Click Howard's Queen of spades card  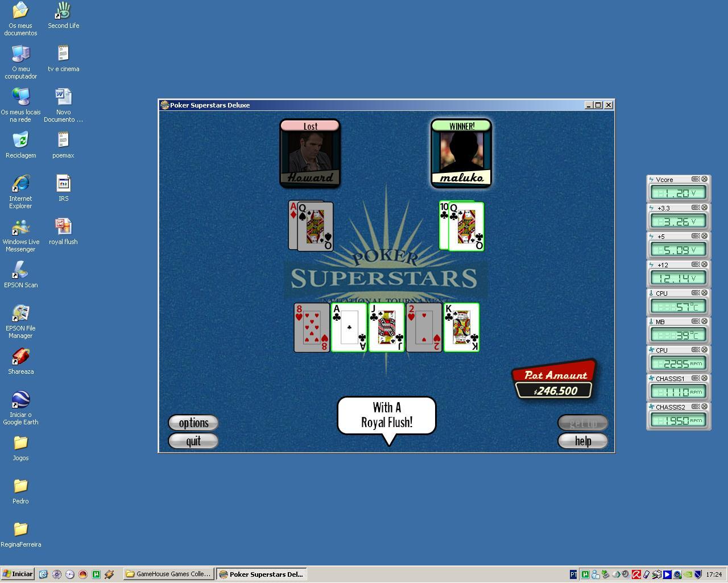coord(316,226)
